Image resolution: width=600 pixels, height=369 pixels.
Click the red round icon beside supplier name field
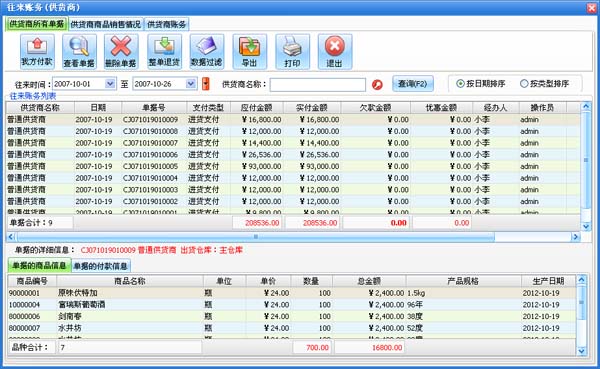tap(377, 85)
